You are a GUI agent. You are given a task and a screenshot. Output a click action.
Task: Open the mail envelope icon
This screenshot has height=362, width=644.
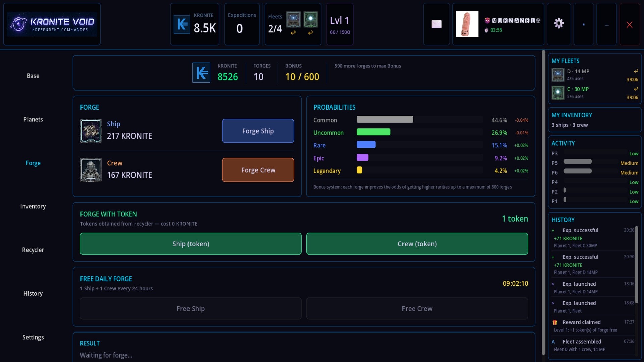(x=436, y=24)
